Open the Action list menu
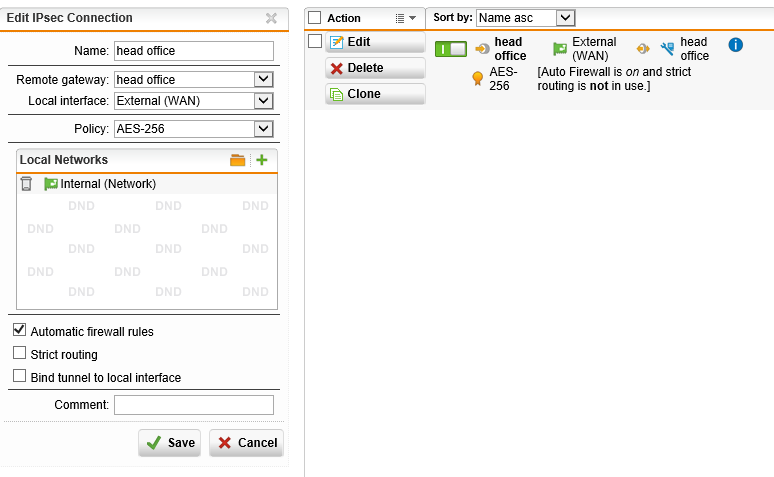774x477 pixels. pos(405,18)
